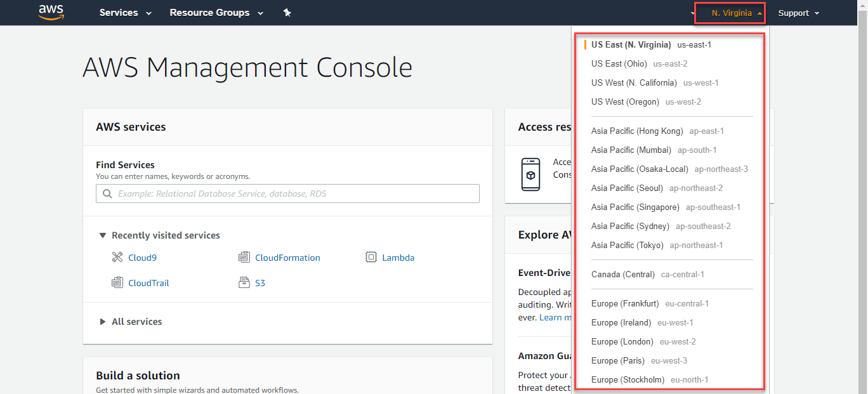868x394 pixels.
Task: Click the Cloud9 service icon
Action: (x=117, y=258)
